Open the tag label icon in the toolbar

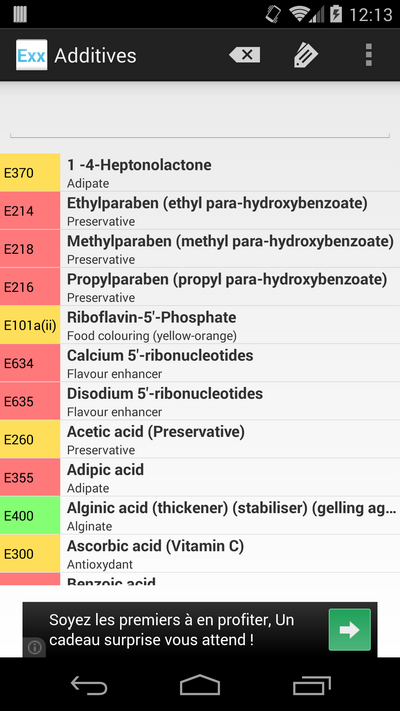click(x=306, y=55)
